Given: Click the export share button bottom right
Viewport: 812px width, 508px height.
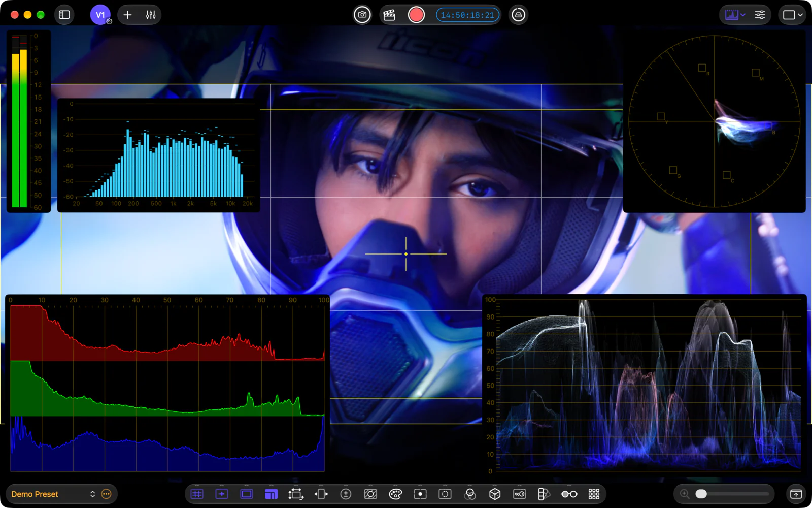Looking at the screenshot, I should tap(796, 494).
